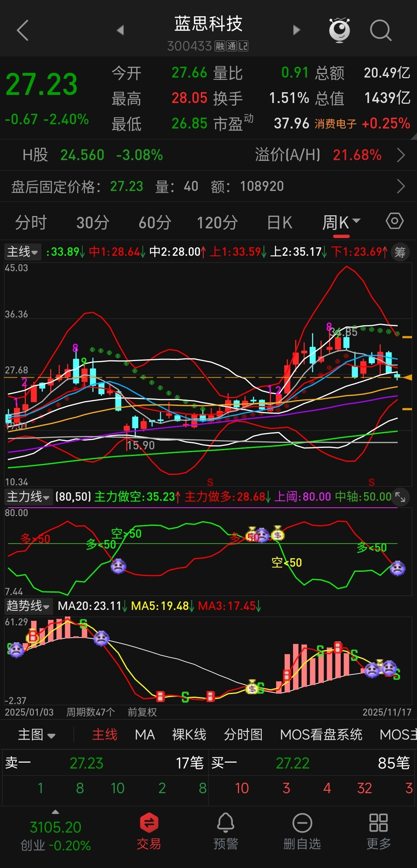
Task: Tap the round 筹 chip distribution icon
Action: click(x=400, y=252)
